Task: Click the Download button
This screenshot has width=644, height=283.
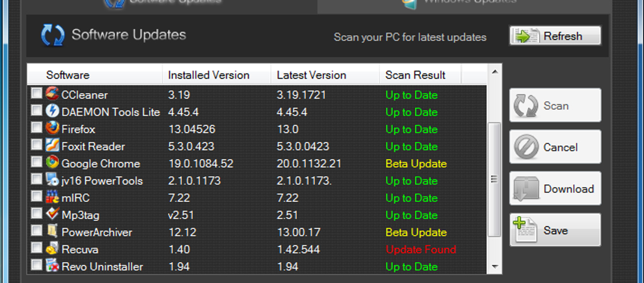Action: (555, 189)
